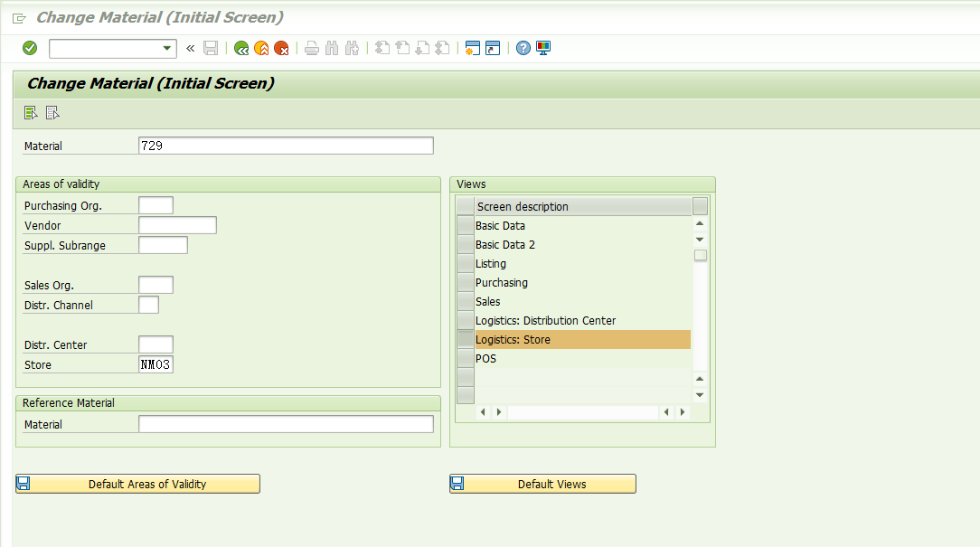The image size is (980, 547).
Task: Click scroll-up arrow beside Basic Data row
Action: pos(700,224)
